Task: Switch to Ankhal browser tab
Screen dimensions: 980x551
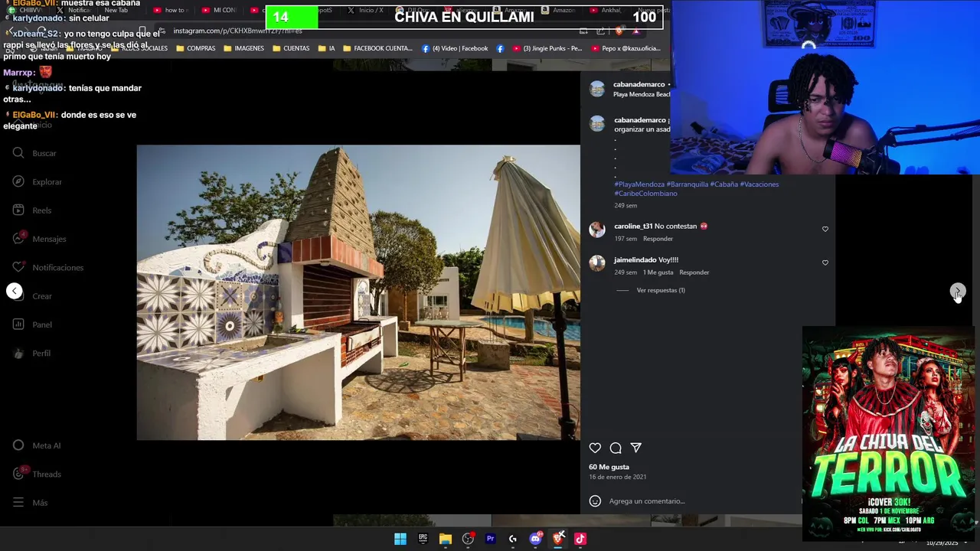Action: (x=606, y=10)
